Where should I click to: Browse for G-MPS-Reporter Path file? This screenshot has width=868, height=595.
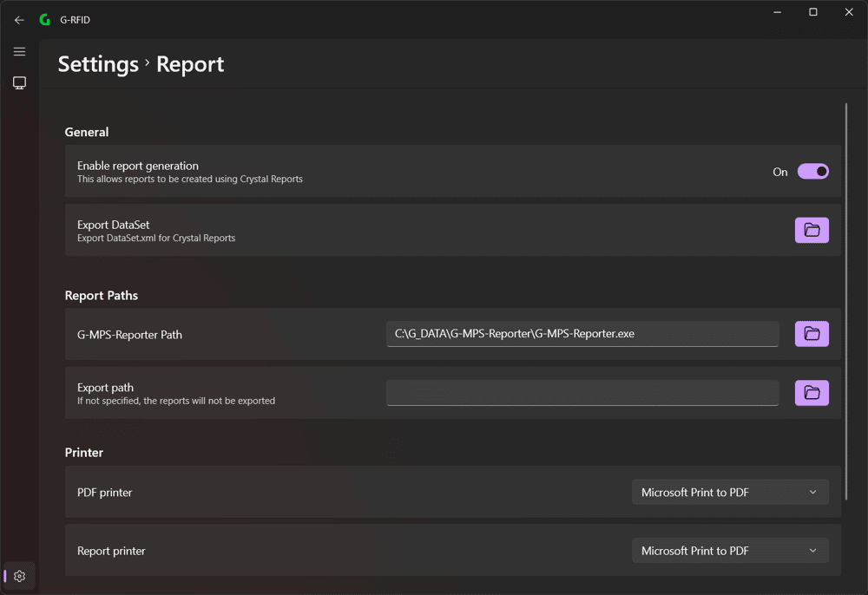812,334
